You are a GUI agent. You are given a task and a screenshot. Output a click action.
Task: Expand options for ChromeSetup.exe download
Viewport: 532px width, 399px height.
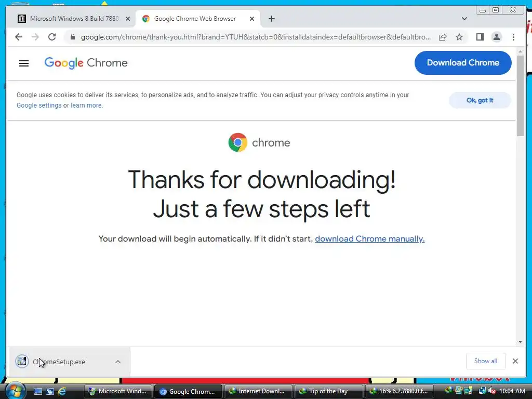(x=118, y=362)
